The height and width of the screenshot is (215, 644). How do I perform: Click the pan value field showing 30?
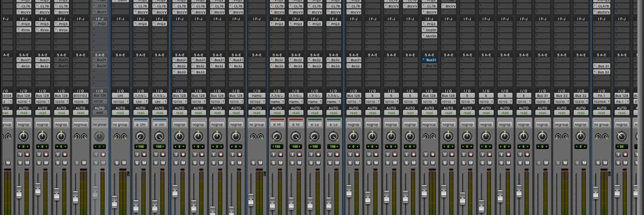tap(620, 146)
